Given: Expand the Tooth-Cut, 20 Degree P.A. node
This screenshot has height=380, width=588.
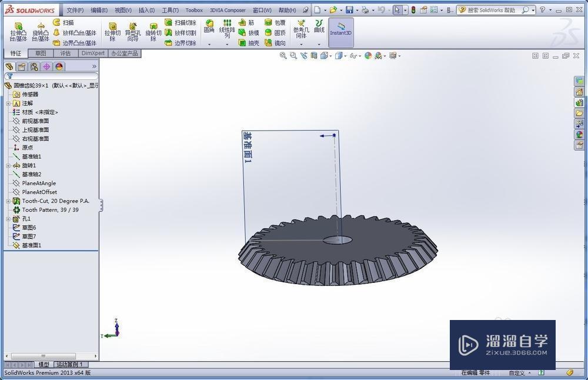Looking at the screenshot, I should [8, 201].
